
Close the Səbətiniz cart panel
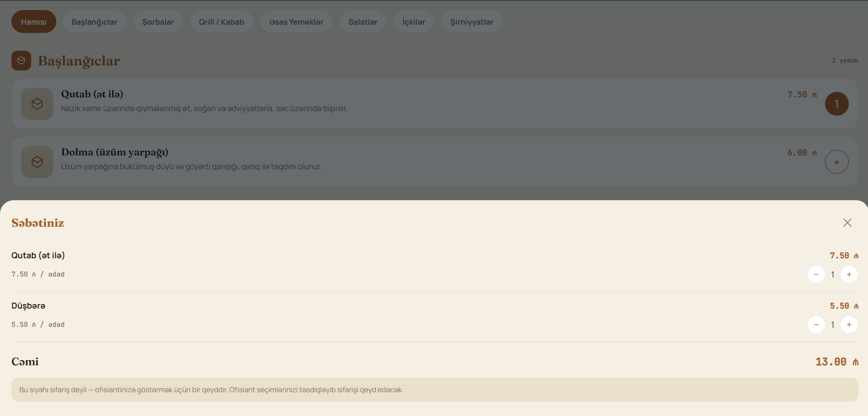[847, 223]
